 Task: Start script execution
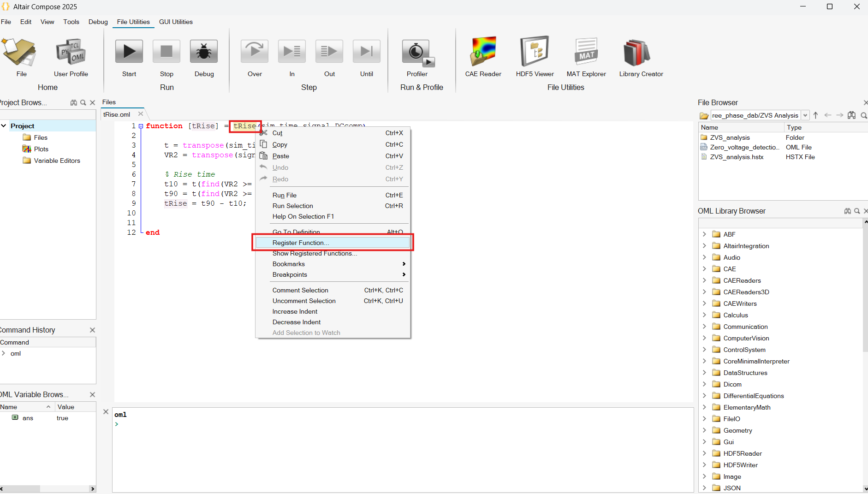pos(129,51)
